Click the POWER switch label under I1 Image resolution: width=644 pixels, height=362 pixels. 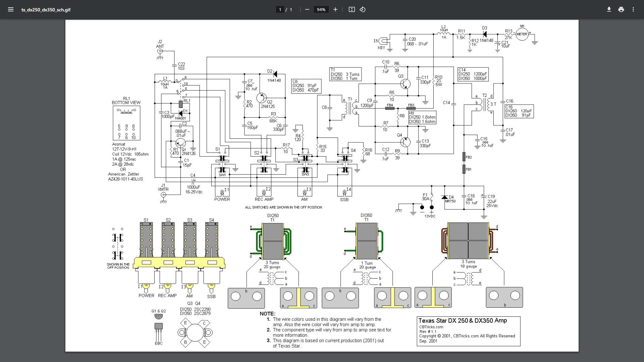click(222, 199)
